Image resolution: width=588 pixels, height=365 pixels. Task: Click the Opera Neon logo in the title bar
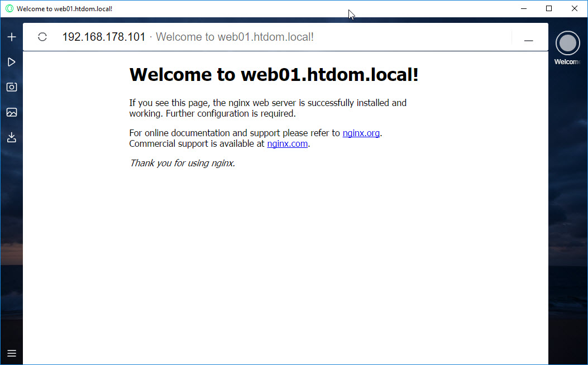(9, 8)
